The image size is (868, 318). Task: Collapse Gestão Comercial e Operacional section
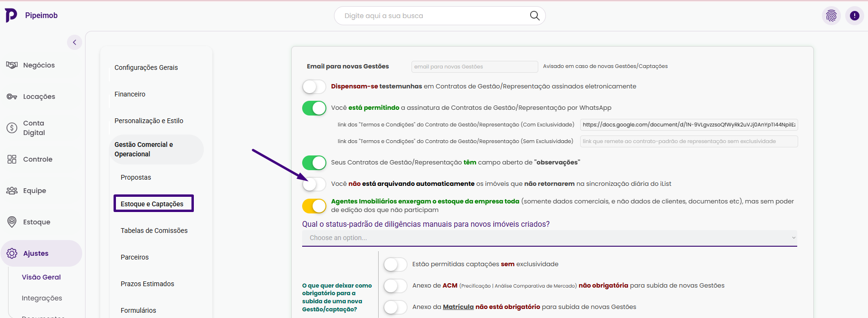(156, 149)
